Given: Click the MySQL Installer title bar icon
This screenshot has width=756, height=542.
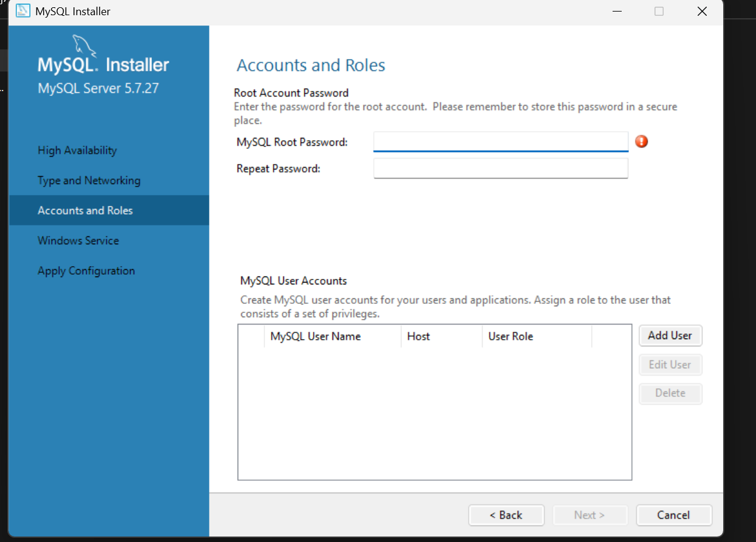Looking at the screenshot, I should point(22,11).
